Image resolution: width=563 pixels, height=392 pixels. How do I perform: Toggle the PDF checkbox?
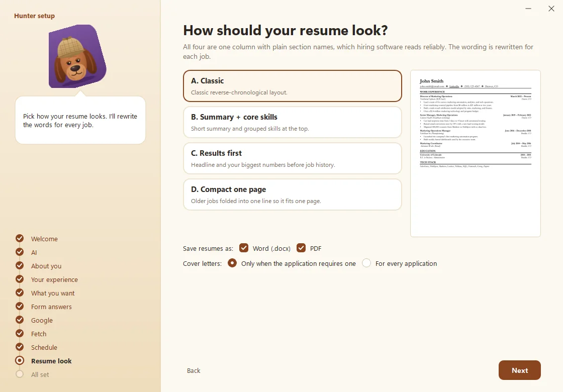301,248
